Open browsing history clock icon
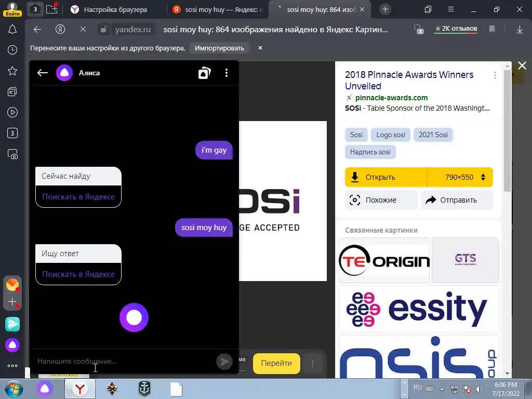The image size is (532, 399). [x=12, y=50]
